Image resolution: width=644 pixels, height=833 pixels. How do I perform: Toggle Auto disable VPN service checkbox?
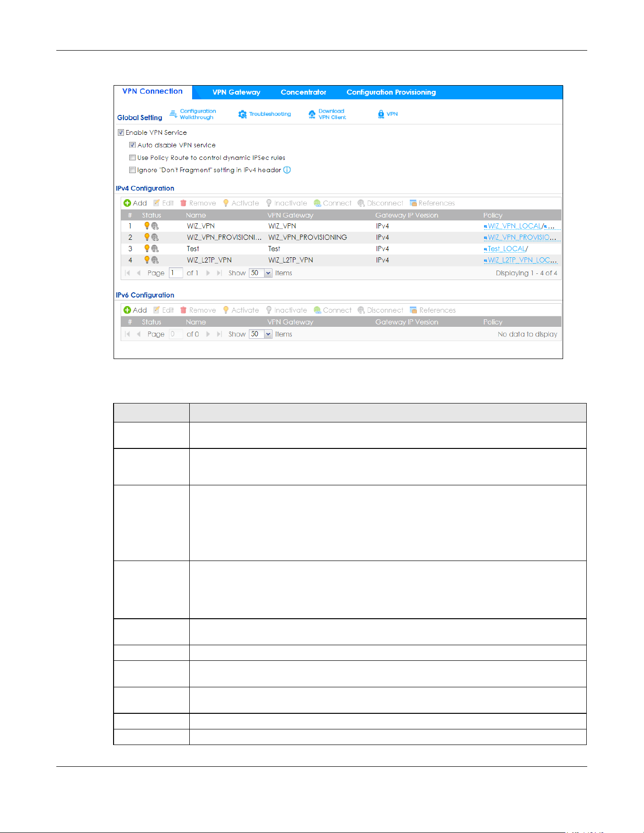pos(132,145)
